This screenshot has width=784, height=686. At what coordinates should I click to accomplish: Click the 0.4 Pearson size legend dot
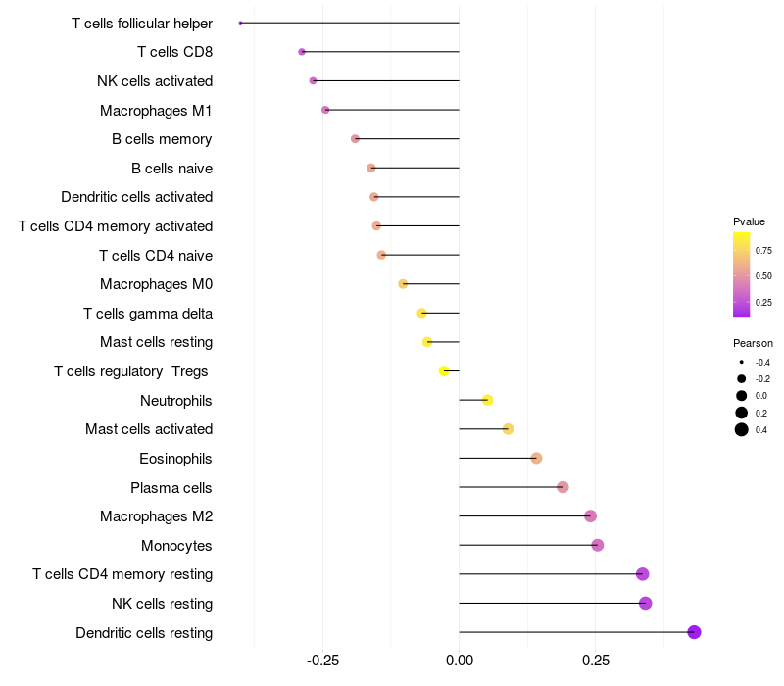coord(742,429)
